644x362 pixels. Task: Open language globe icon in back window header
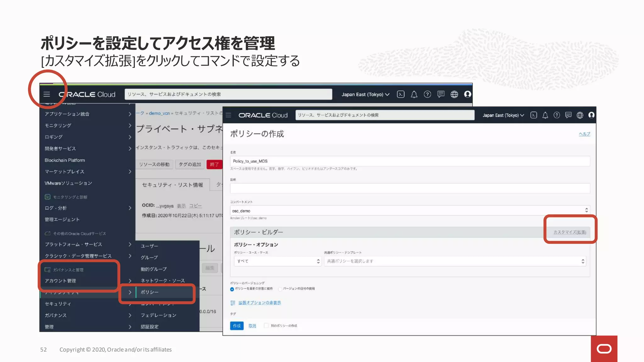(454, 94)
